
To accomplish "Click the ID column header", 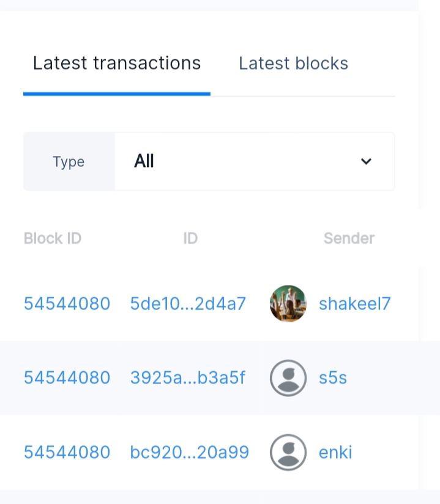I will (190, 239).
